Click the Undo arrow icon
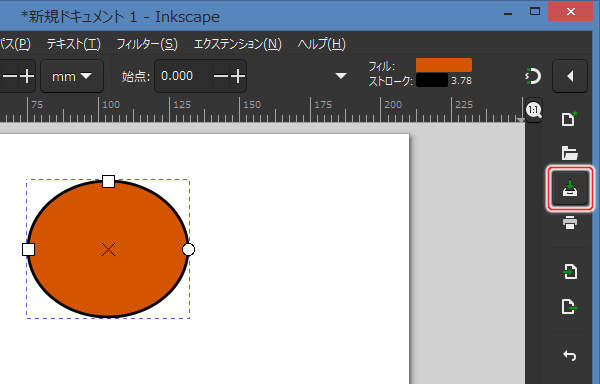 click(569, 355)
